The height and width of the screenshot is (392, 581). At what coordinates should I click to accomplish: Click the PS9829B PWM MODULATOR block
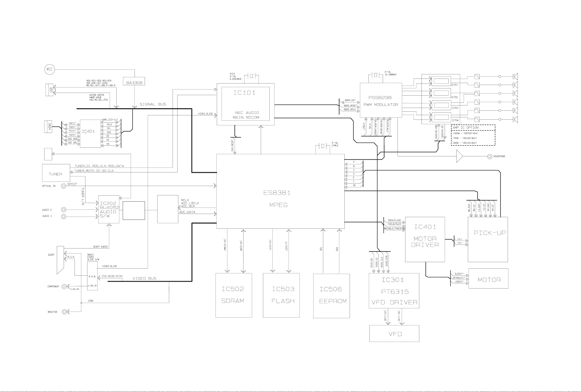(x=381, y=100)
